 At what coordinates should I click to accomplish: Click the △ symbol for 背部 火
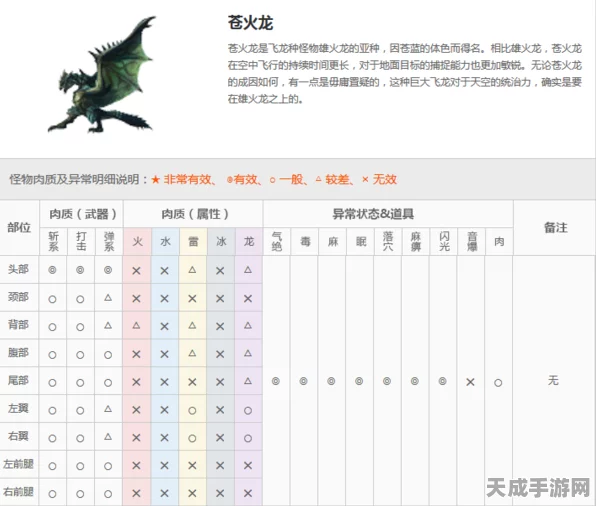coord(136,325)
